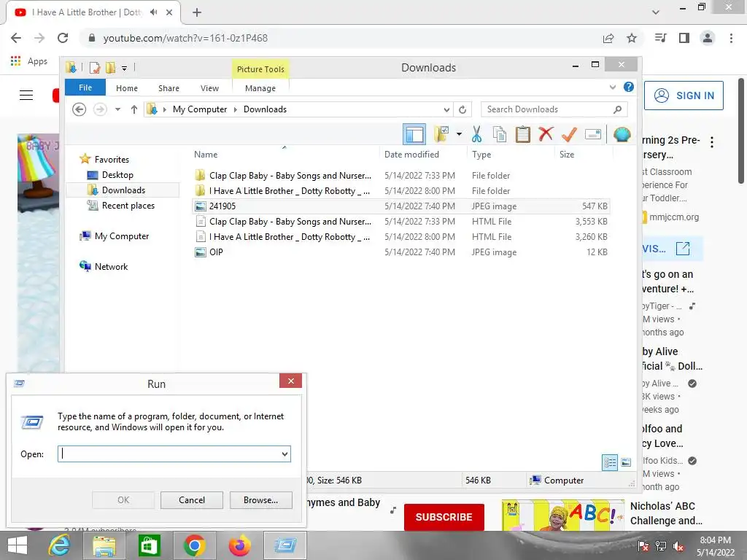Image resolution: width=747 pixels, height=560 pixels.
Task: Click the Chrome share page icon
Action: [x=608, y=38]
